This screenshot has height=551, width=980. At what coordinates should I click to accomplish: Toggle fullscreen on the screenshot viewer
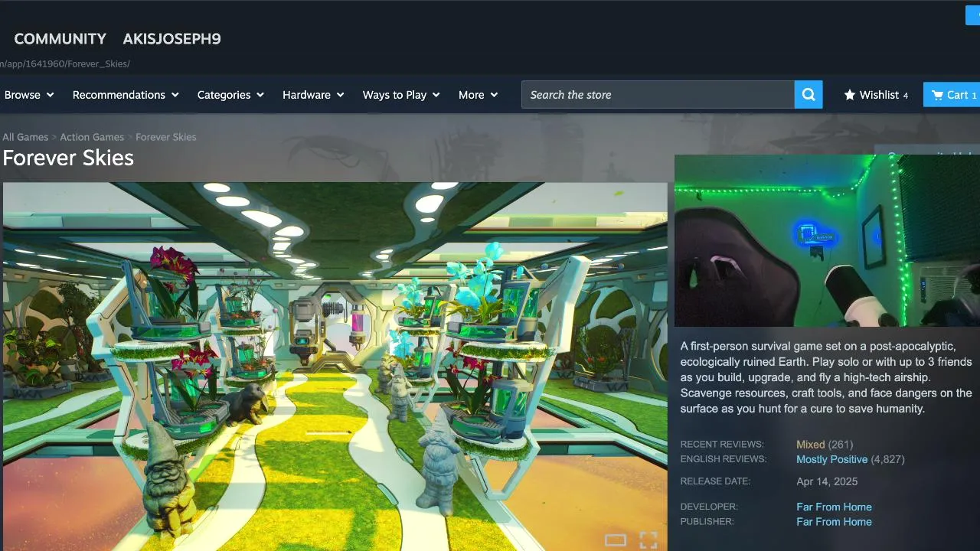coord(648,540)
